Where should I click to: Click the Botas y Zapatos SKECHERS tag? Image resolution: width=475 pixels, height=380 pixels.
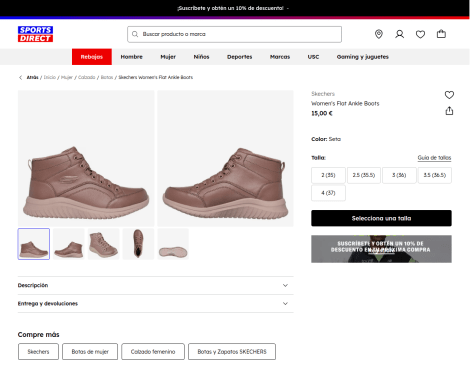[232, 352]
